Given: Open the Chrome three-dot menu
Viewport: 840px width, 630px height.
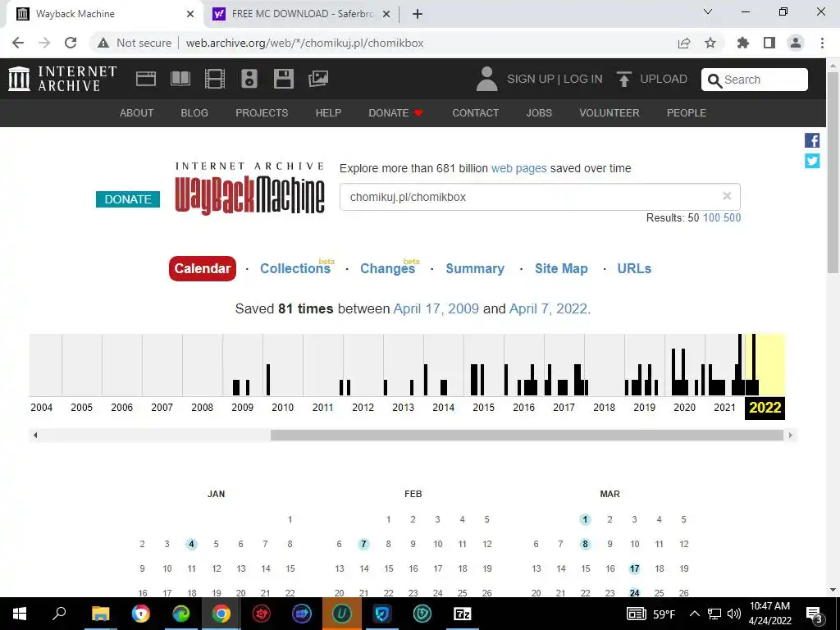Looking at the screenshot, I should click(x=822, y=43).
